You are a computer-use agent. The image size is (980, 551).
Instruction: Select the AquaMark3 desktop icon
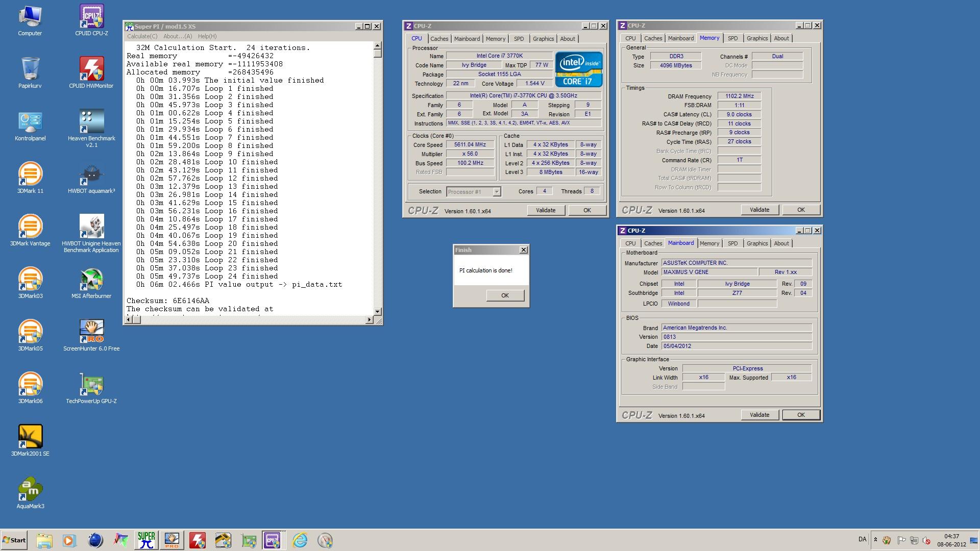click(30, 493)
